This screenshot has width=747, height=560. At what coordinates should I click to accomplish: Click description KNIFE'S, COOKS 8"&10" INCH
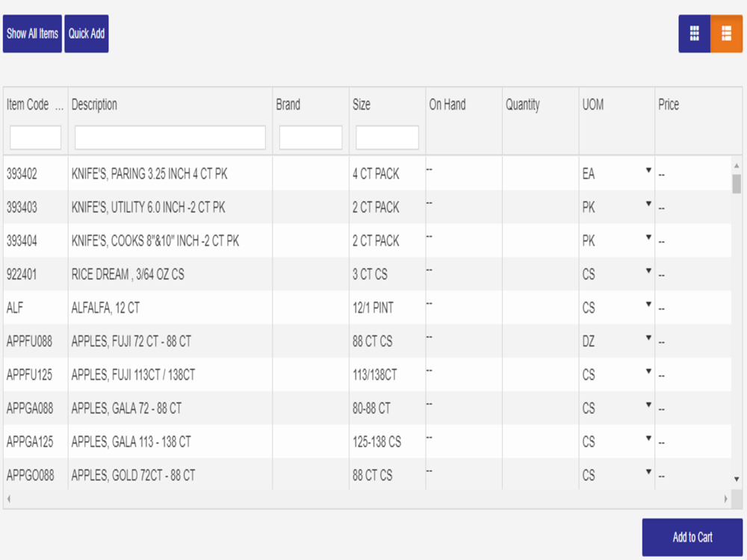155,240
